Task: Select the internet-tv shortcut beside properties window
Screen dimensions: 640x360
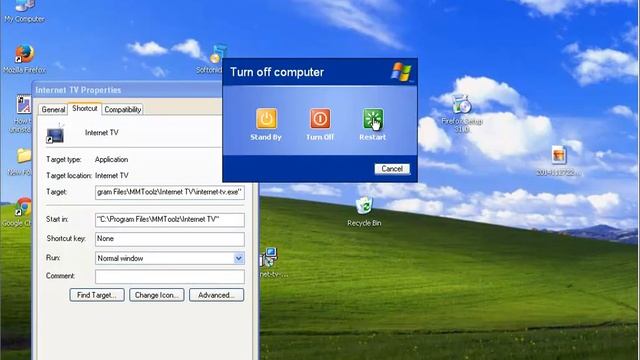Action: 269,257
